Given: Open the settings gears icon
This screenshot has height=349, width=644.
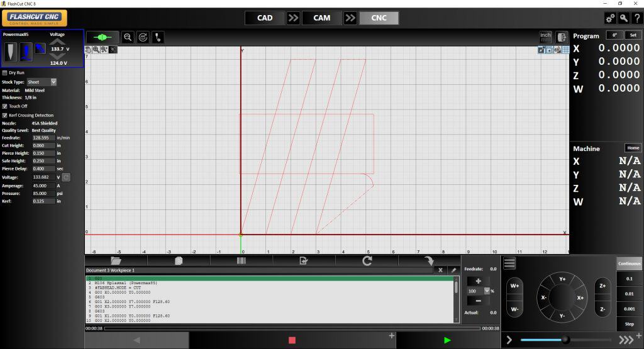Looking at the screenshot, I should 609,18.
